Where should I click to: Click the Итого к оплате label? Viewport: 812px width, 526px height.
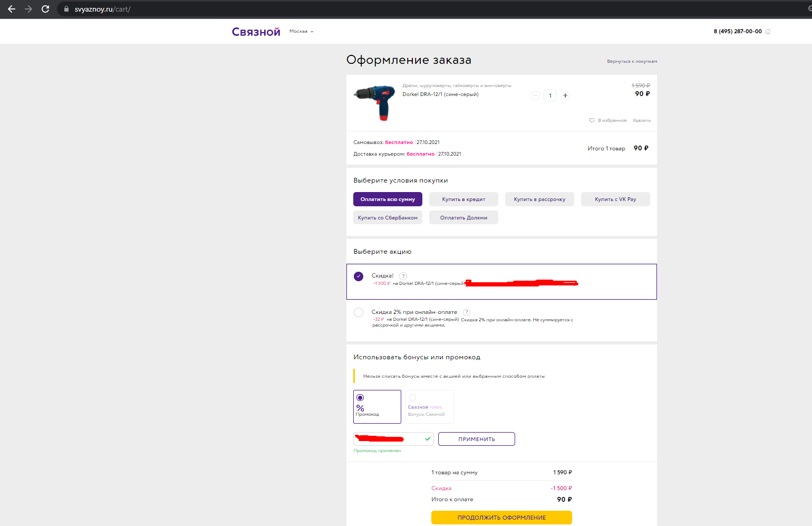tap(452, 499)
